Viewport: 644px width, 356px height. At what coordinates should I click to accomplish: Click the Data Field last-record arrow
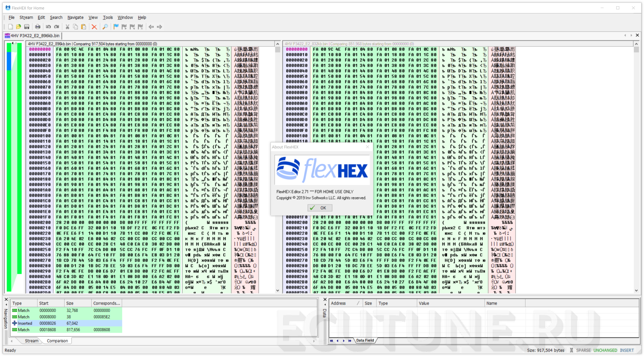pyautogui.click(x=350, y=341)
